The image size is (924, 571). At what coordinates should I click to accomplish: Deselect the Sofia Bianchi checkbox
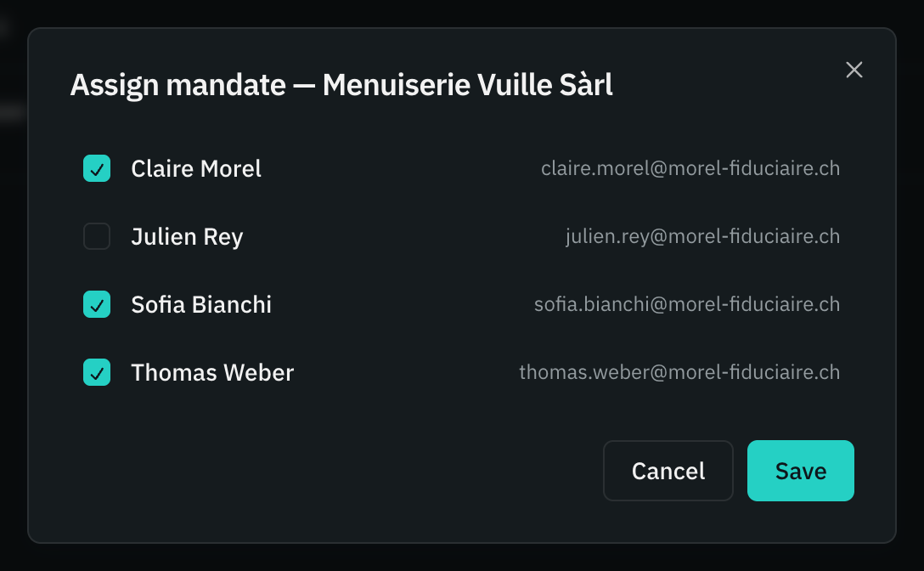97,304
